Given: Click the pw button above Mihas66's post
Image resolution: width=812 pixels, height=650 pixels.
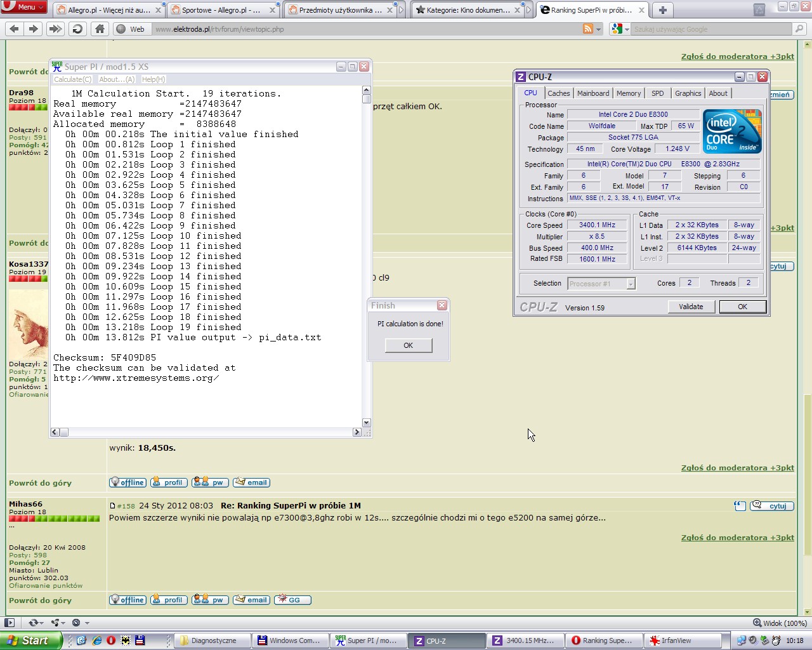Looking at the screenshot, I should click(x=210, y=482).
